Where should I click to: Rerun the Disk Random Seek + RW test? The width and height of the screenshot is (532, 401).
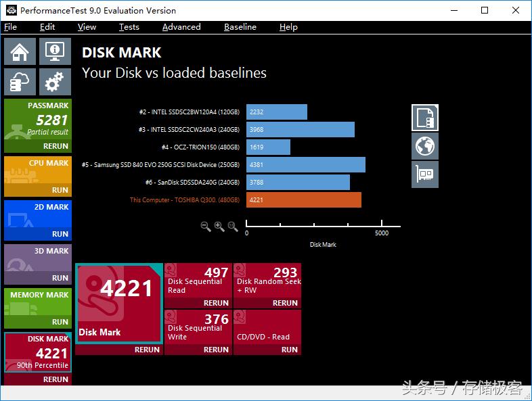pyautogui.click(x=285, y=303)
